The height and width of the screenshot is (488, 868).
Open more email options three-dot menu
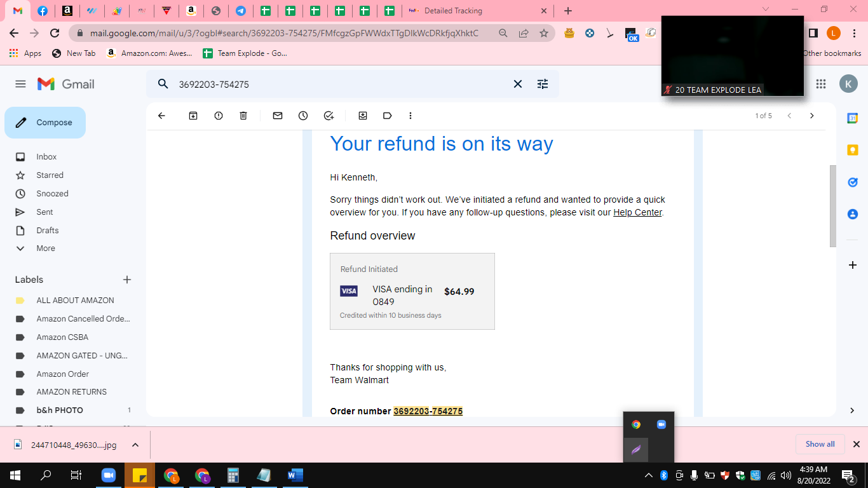coord(410,116)
